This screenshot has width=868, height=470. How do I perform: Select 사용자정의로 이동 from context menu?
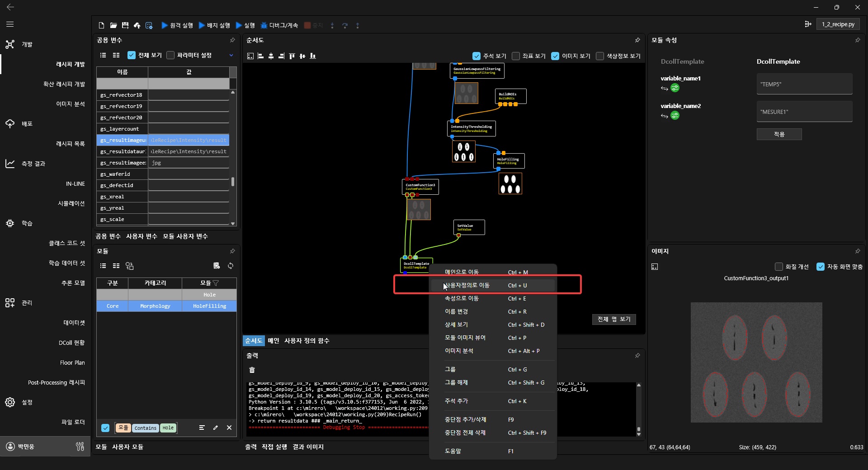pos(467,286)
